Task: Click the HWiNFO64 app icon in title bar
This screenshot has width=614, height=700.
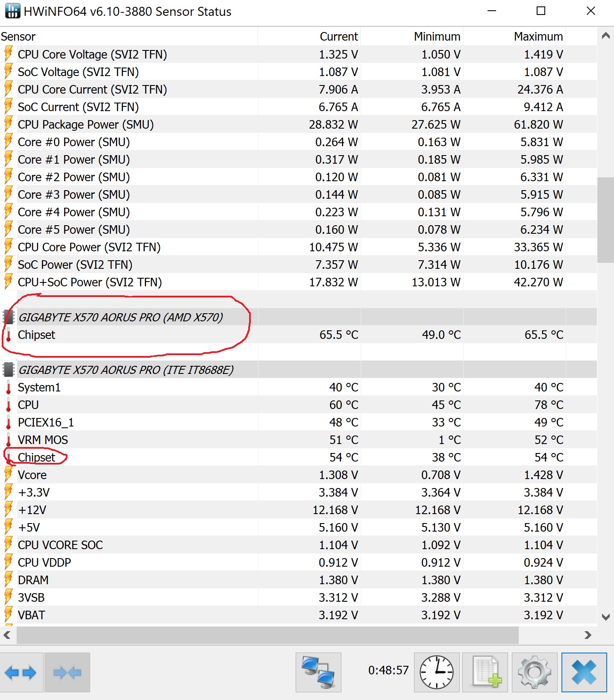Action: [12, 11]
